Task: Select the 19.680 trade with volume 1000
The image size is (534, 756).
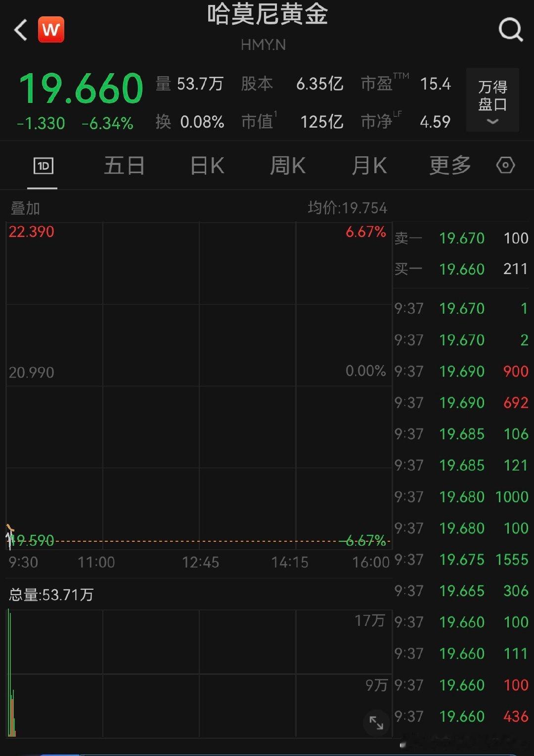Action: [x=461, y=497]
